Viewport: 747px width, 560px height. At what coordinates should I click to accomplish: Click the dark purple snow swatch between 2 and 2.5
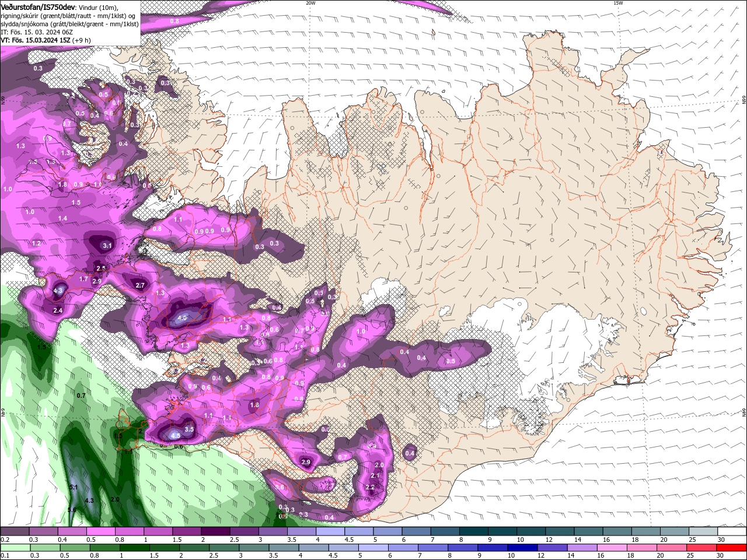215,532
